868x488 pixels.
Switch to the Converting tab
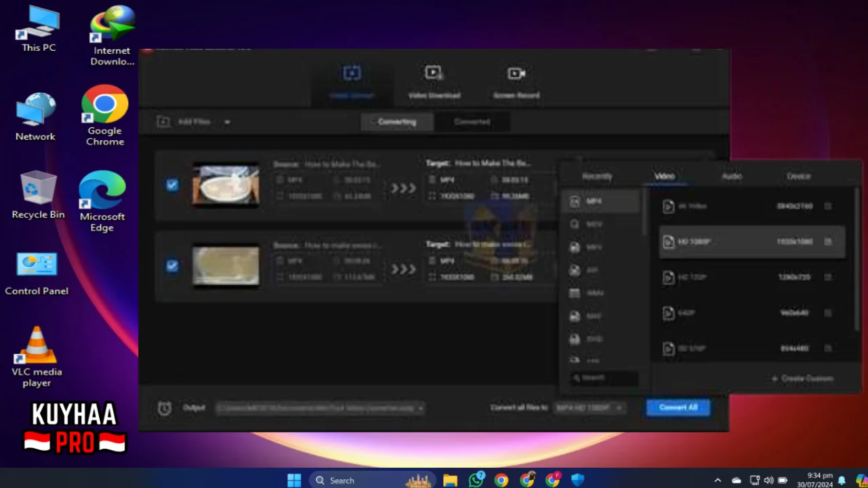(x=397, y=122)
